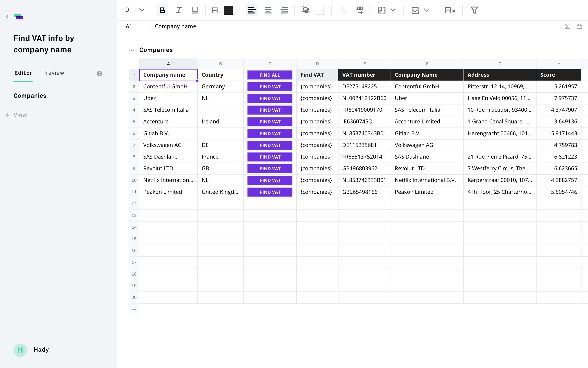Click the globe publish icon
Image resolution: width=588 pixels, height=368 pixels.
click(99, 73)
